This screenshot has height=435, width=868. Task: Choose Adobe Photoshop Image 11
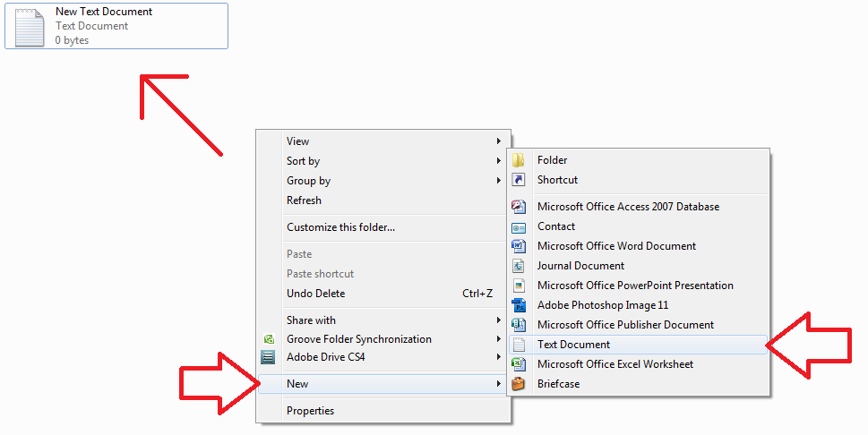pyautogui.click(x=639, y=305)
